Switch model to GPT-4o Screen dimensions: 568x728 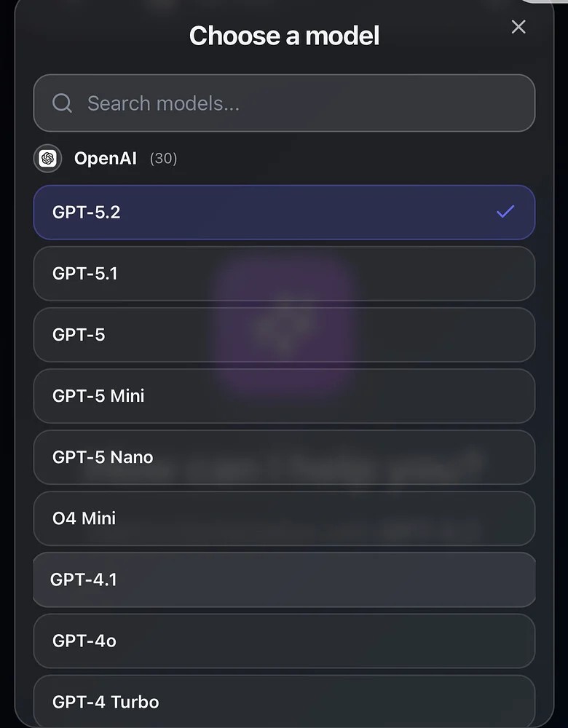click(x=284, y=641)
